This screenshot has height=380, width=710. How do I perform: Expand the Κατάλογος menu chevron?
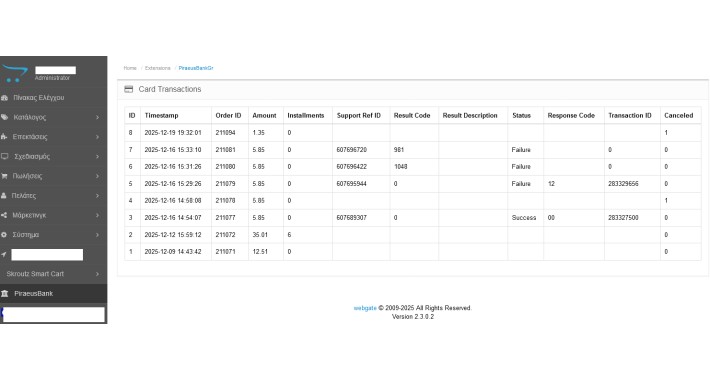coord(97,117)
